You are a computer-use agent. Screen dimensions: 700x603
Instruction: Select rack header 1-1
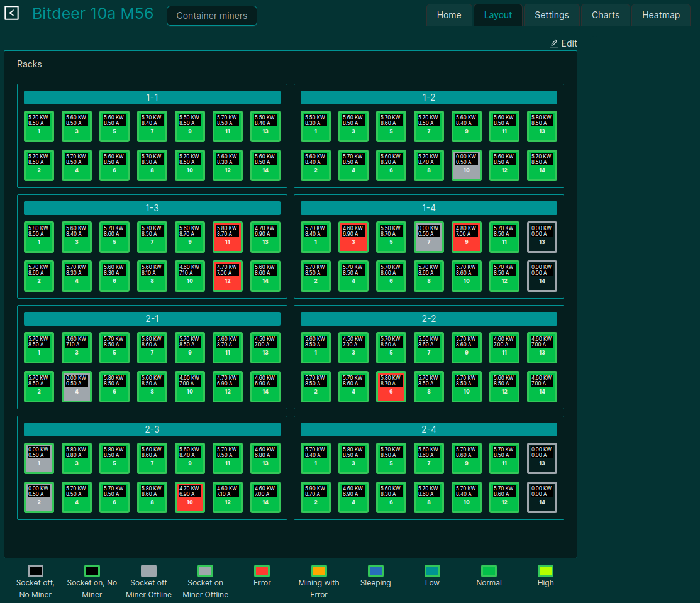click(x=152, y=97)
